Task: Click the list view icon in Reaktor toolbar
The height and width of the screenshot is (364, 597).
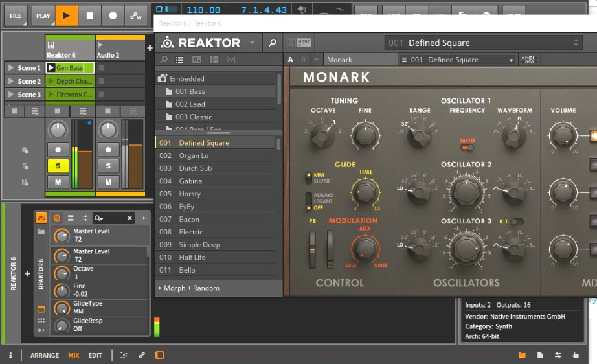Action: click(x=179, y=60)
